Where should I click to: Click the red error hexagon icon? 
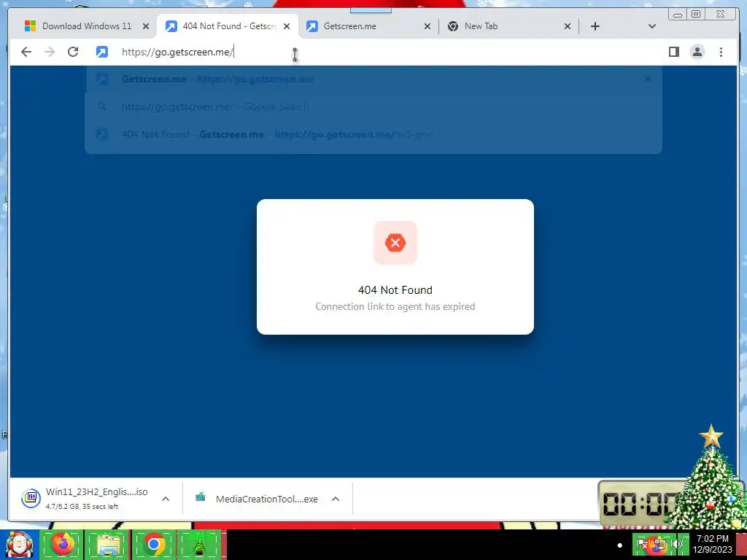(395, 243)
